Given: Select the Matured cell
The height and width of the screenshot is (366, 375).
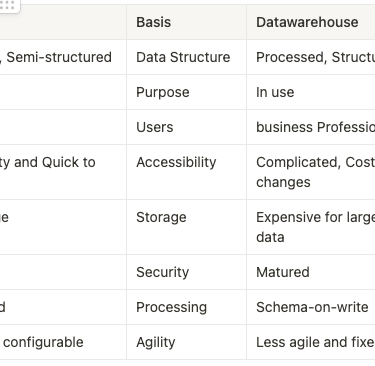Looking at the screenshot, I should 311,272.
